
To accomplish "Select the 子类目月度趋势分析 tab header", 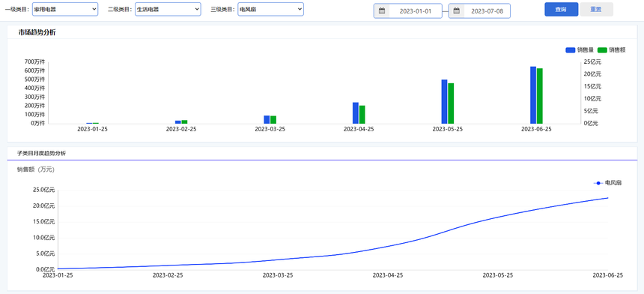I will (41, 153).
